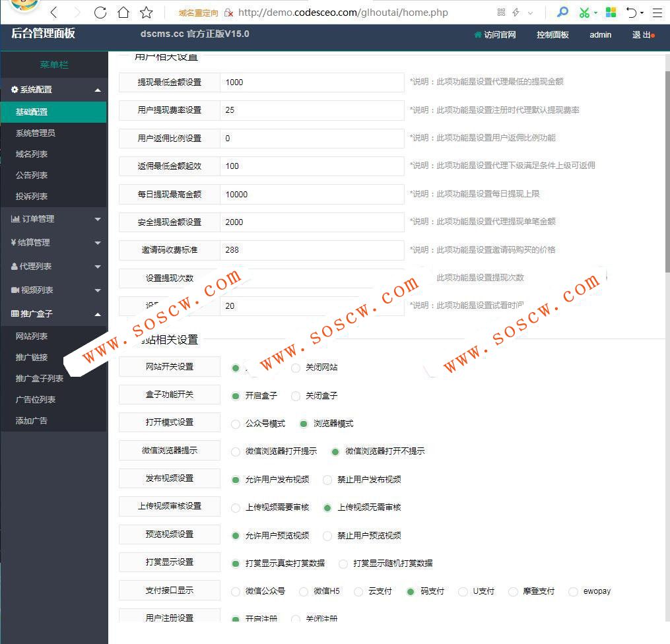Click the 安全提现金额设置 input field

[312, 222]
